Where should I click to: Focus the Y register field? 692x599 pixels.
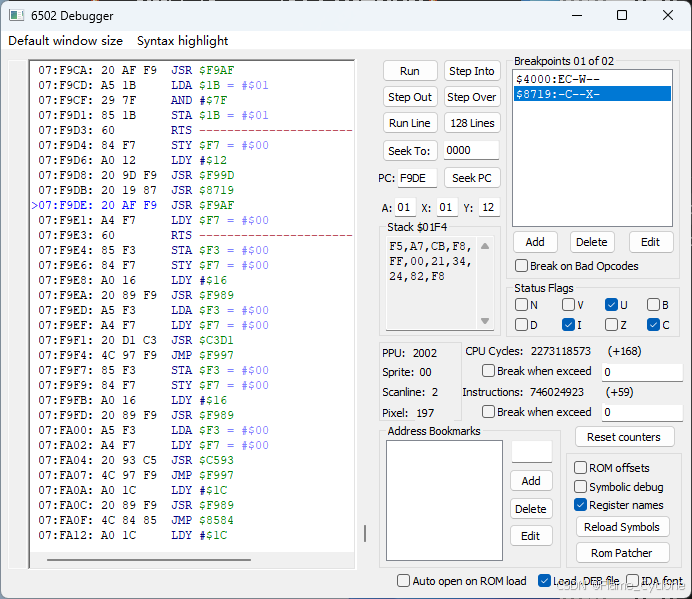click(x=489, y=207)
